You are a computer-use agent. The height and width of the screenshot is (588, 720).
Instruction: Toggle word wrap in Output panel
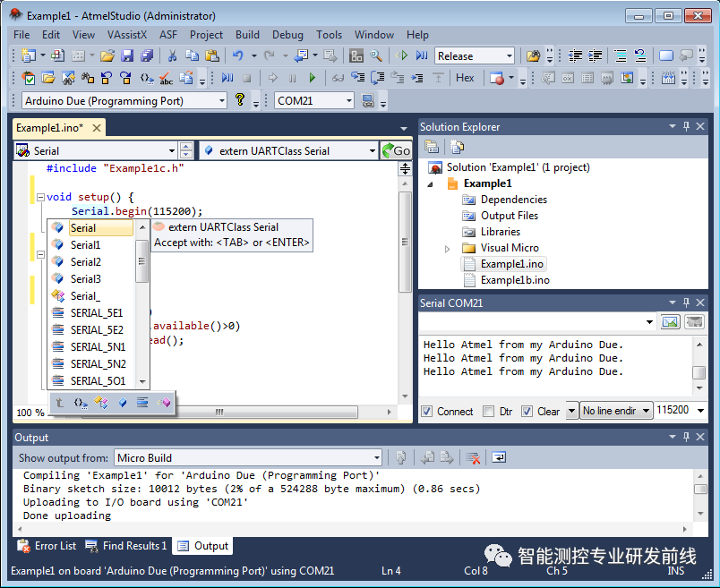[499, 457]
